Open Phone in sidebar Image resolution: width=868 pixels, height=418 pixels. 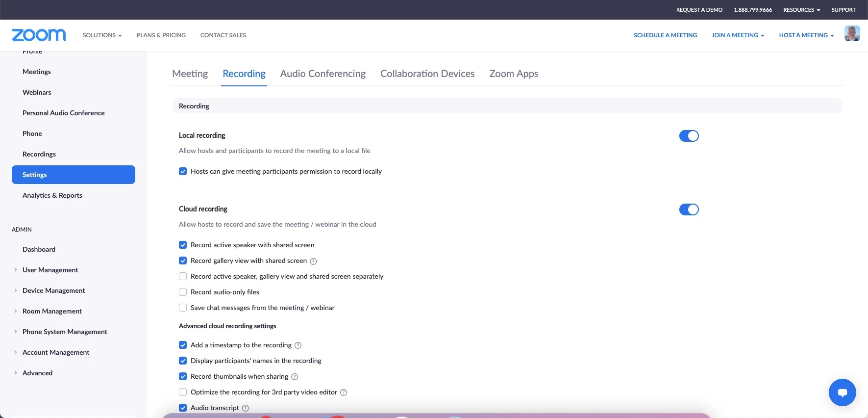click(x=32, y=133)
